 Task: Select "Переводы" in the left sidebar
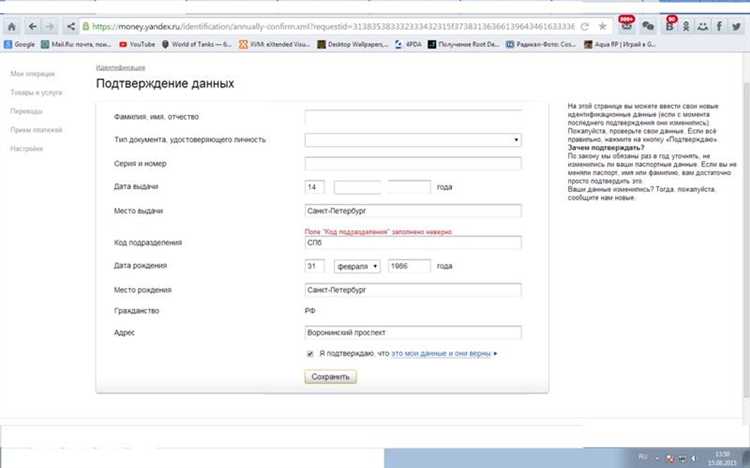click(x=26, y=111)
